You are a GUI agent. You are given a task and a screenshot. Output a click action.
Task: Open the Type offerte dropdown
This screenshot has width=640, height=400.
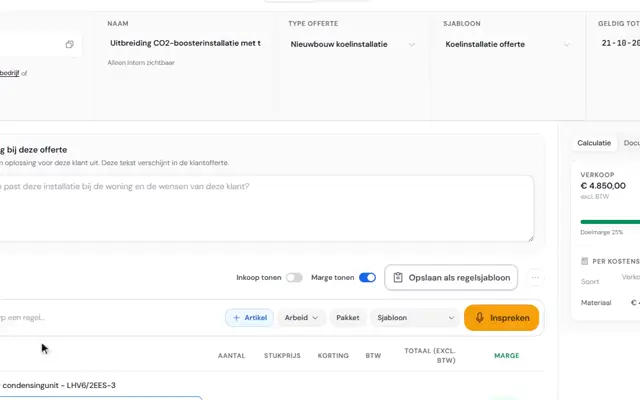point(353,44)
